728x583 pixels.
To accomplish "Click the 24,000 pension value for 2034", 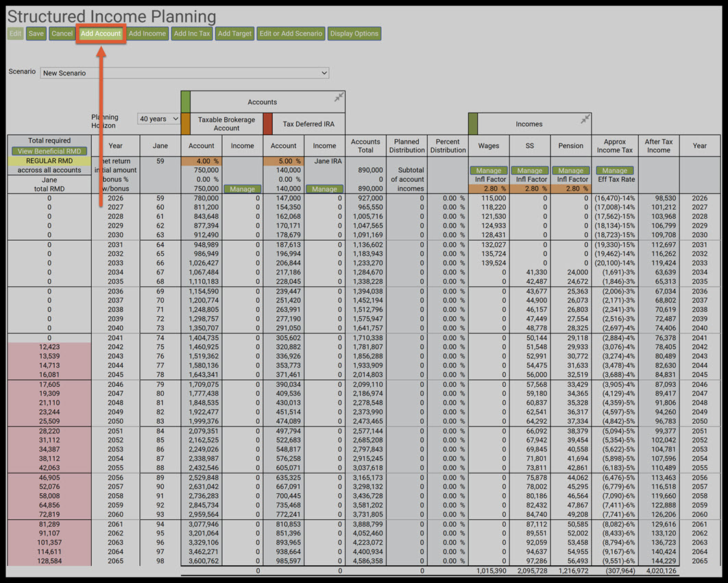I will (578, 272).
